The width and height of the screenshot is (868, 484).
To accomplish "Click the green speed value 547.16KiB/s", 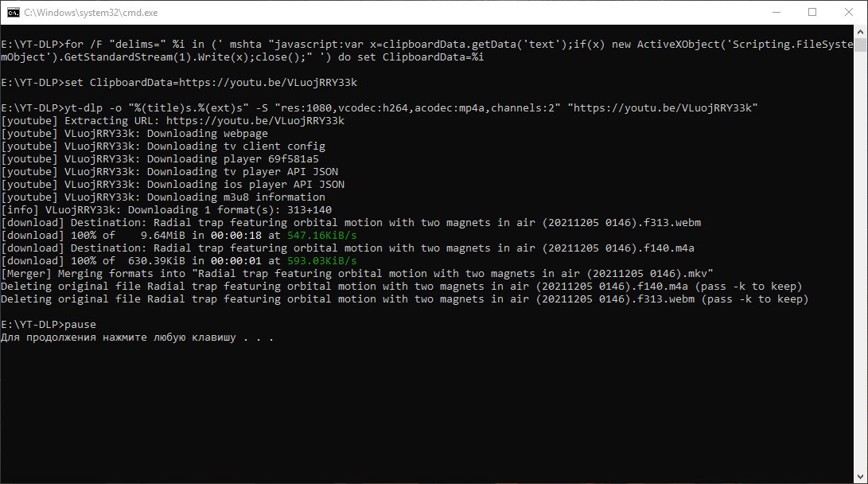I will 321,236.
